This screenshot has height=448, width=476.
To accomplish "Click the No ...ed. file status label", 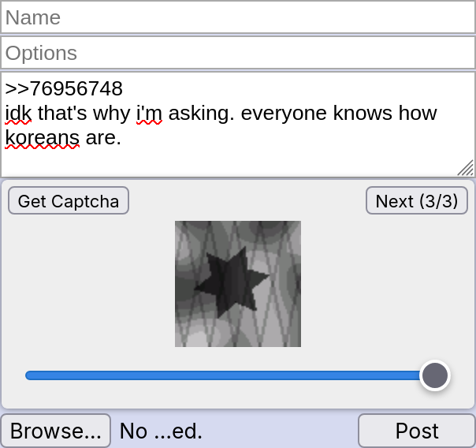I will coord(161,431).
